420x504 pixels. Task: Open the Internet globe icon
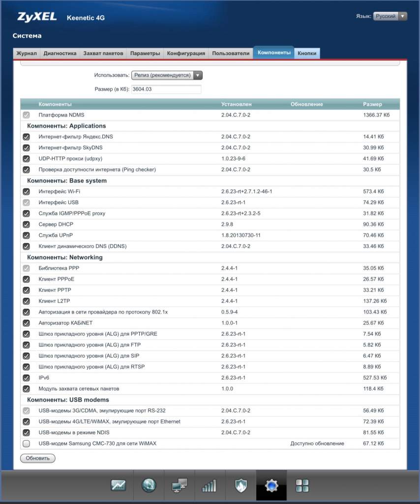point(149,485)
